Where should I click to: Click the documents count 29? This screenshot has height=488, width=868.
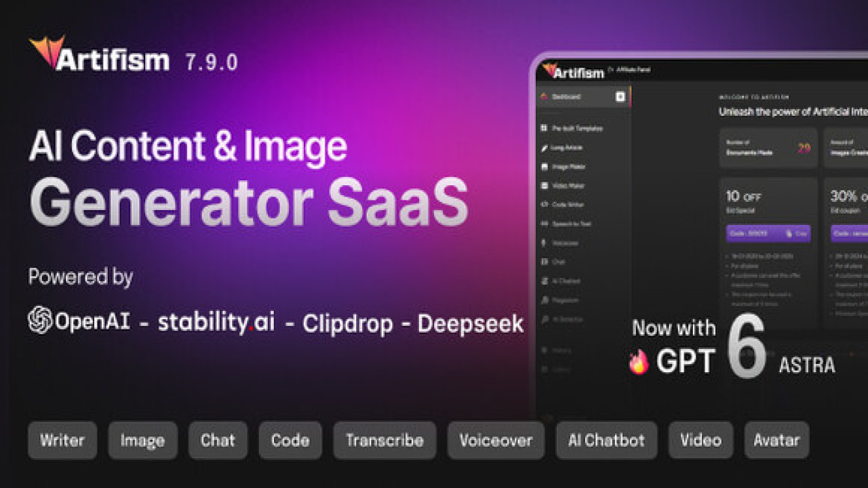click(x=804, y=148)
